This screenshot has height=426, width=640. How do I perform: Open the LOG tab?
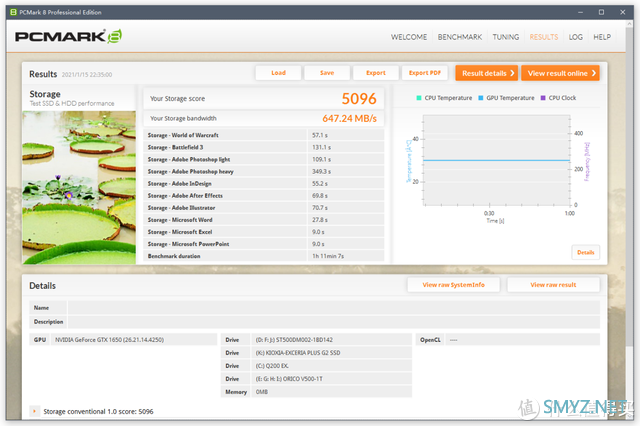576,37
